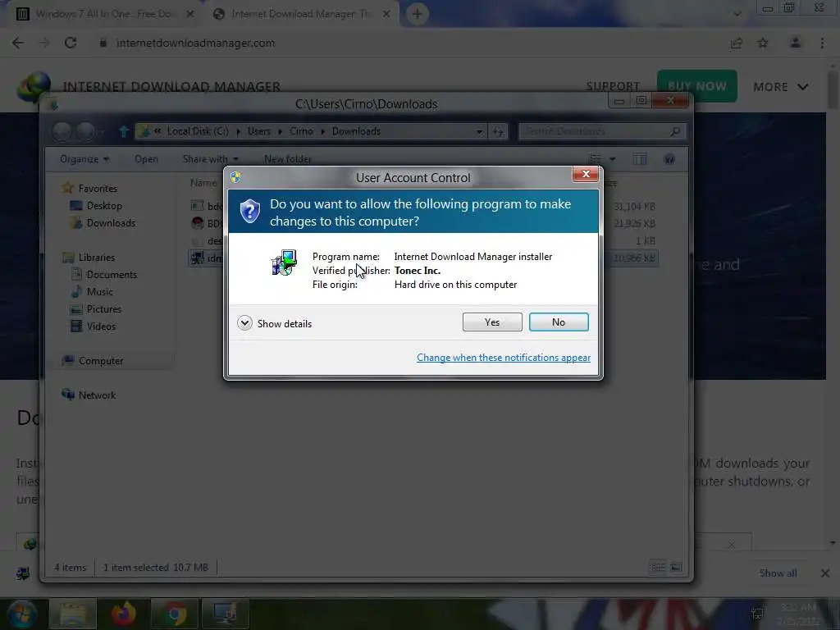Select Libraries in navigation pane
Image resolution: width=840 pixels, height=630 pixels.
point(97,257)
